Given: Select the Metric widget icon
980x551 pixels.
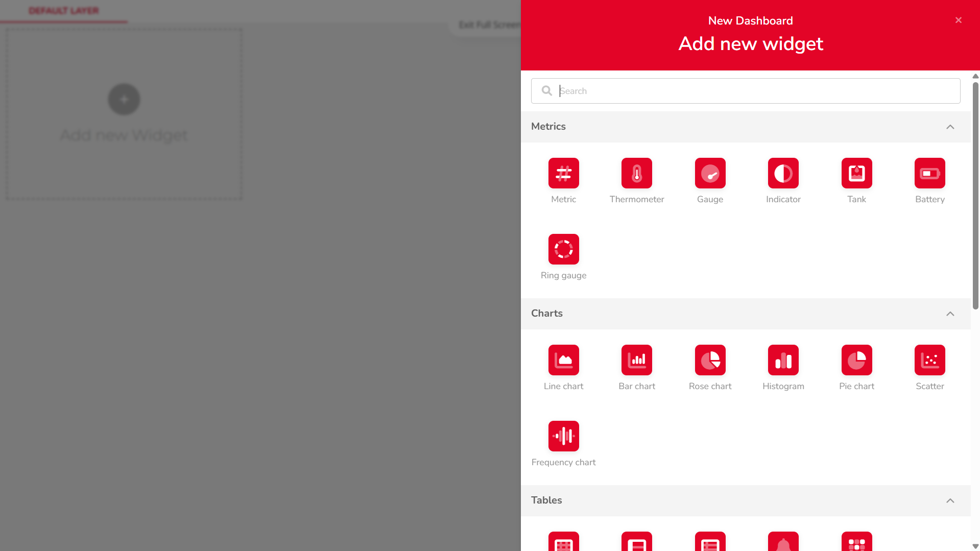Looking at the screenshot, I should coord(563,173).
